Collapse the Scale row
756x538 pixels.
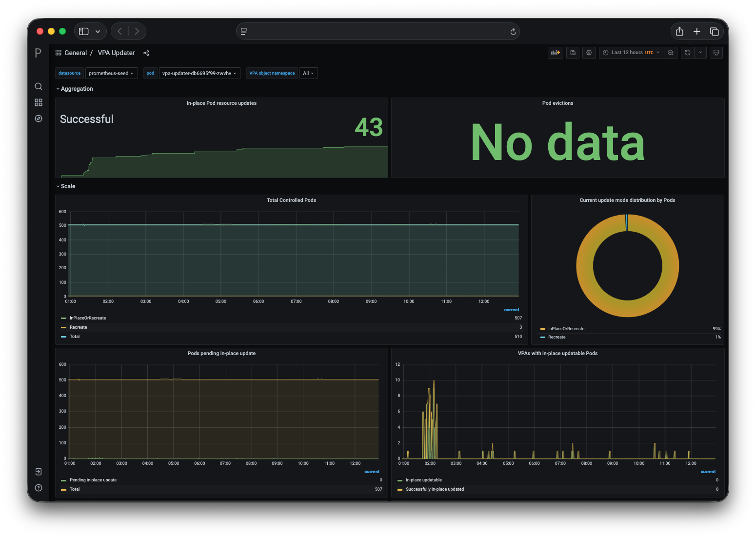(66, 186)
